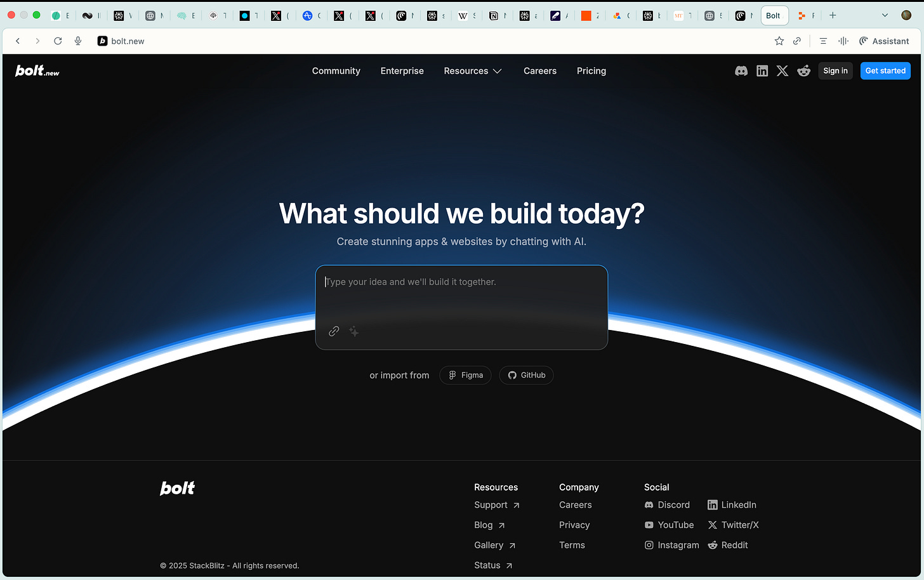Open the LinkedIn icon in header
Image resolution: width=924 pixels, height=580 pixels.
coord(762,71)
